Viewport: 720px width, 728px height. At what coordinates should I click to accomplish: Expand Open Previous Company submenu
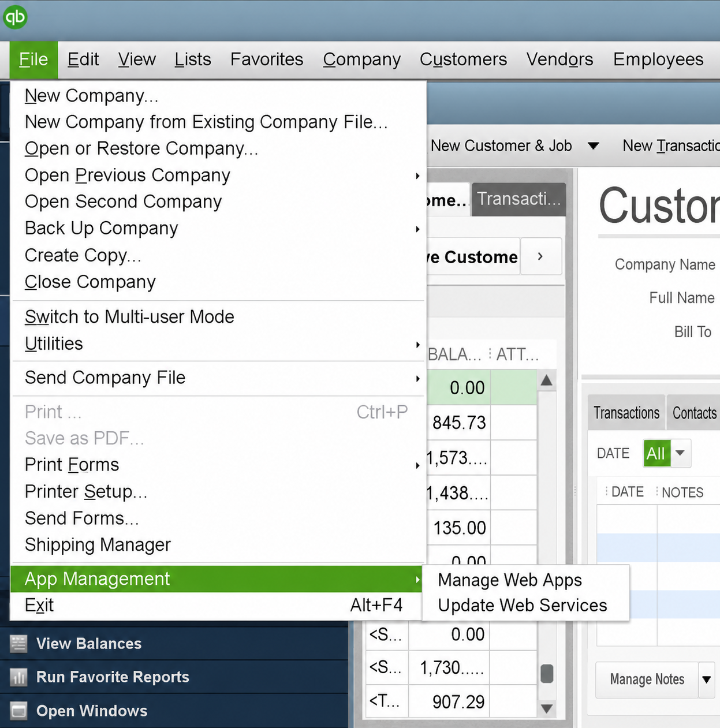pyautogui.click(x=218, y=176)
